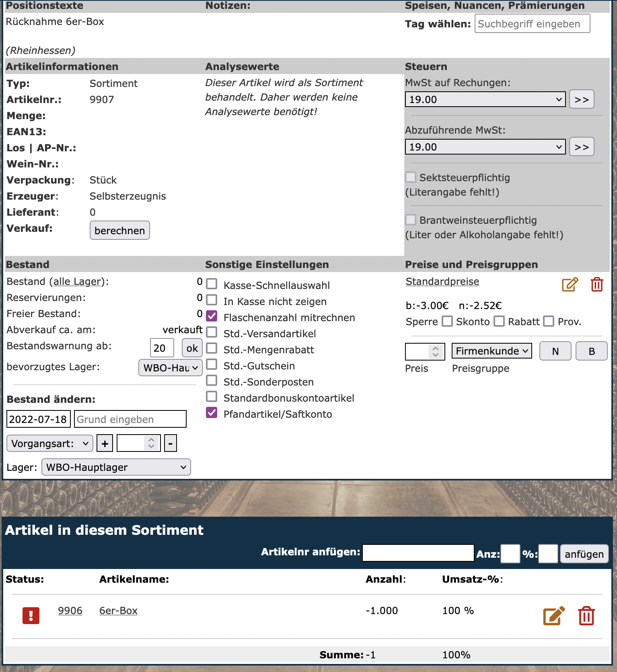The image size is (617, 672).
Task: Click the plus button to increase Bestand
Action: [x=105, y=443]
